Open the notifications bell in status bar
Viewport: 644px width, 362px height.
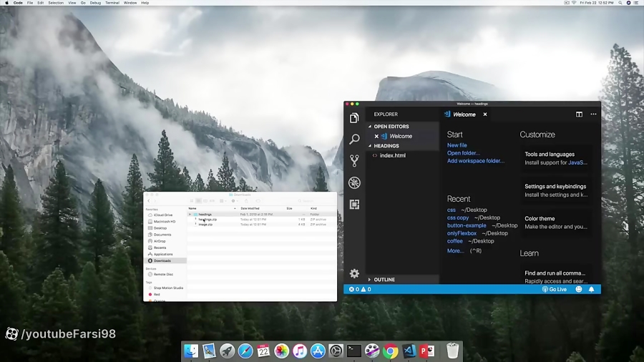(592, 289)
